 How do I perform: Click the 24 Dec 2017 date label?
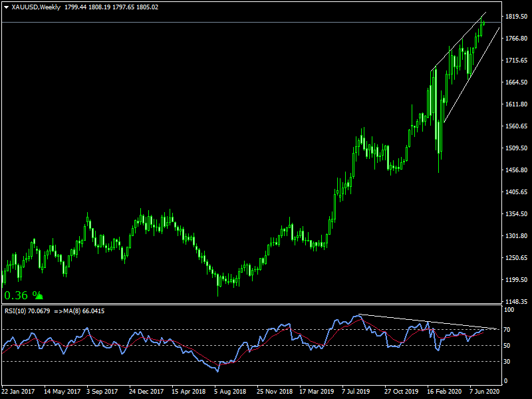click(x=146, y=392)
